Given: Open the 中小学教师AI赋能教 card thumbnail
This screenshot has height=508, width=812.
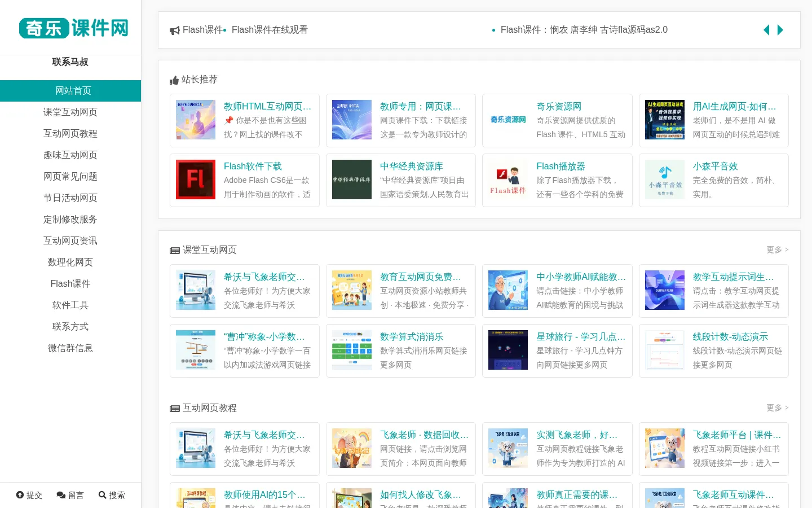Looking at the screenshot, I should (508, 290).
